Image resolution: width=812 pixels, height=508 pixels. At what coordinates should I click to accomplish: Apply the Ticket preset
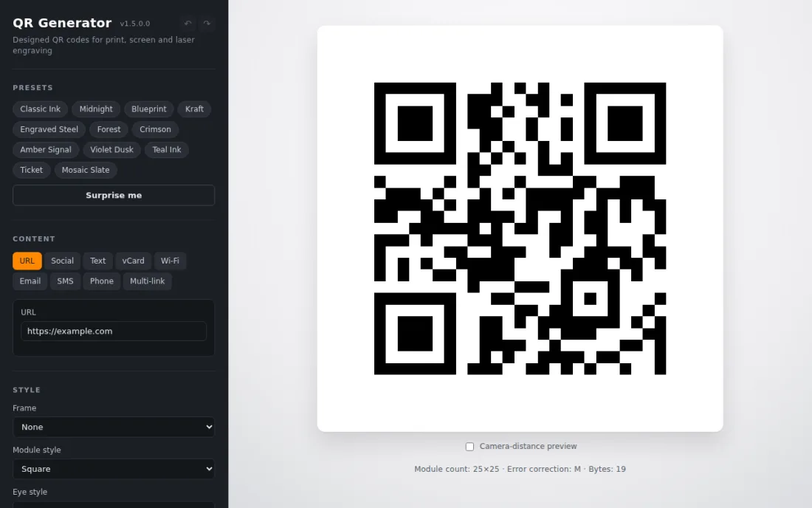32,170
